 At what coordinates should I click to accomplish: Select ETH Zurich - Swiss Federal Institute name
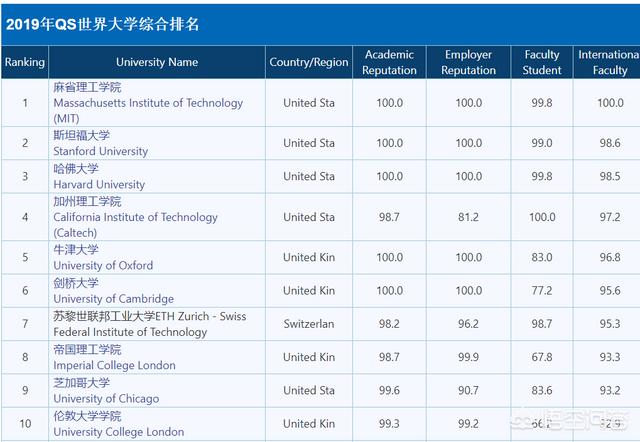pos(150,324)
